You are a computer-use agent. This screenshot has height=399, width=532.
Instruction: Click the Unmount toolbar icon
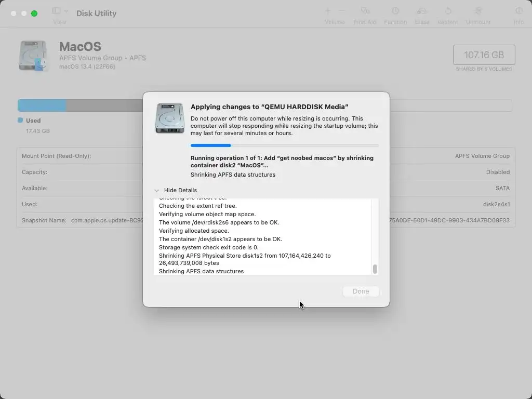478,11
